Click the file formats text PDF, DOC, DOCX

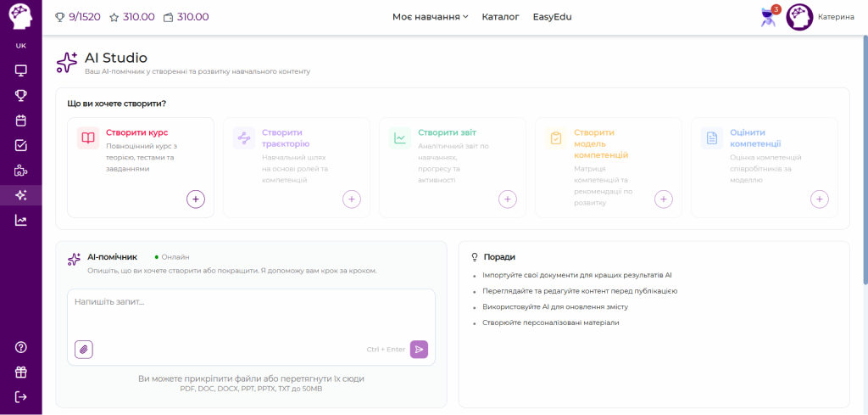tap(251, 389)
